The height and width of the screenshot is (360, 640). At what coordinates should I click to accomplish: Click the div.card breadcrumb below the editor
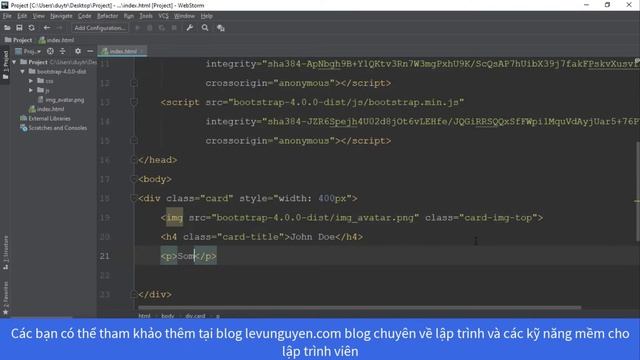pos(195,316)
